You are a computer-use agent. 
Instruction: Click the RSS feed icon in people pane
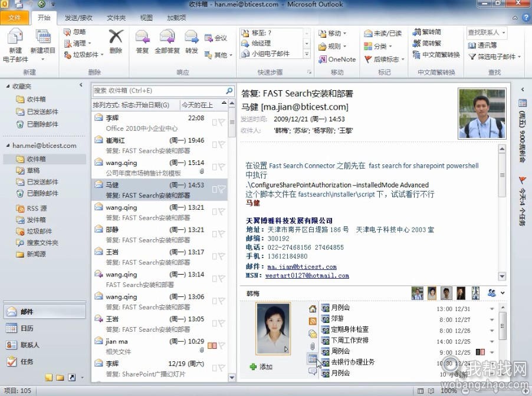click(x=313, y=321)
